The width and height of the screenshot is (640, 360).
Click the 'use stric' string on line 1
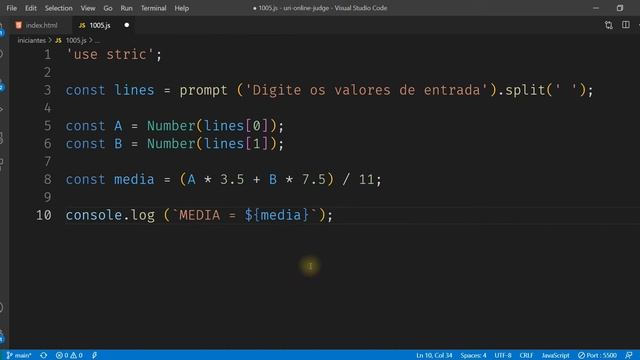[x=110, y=55]
